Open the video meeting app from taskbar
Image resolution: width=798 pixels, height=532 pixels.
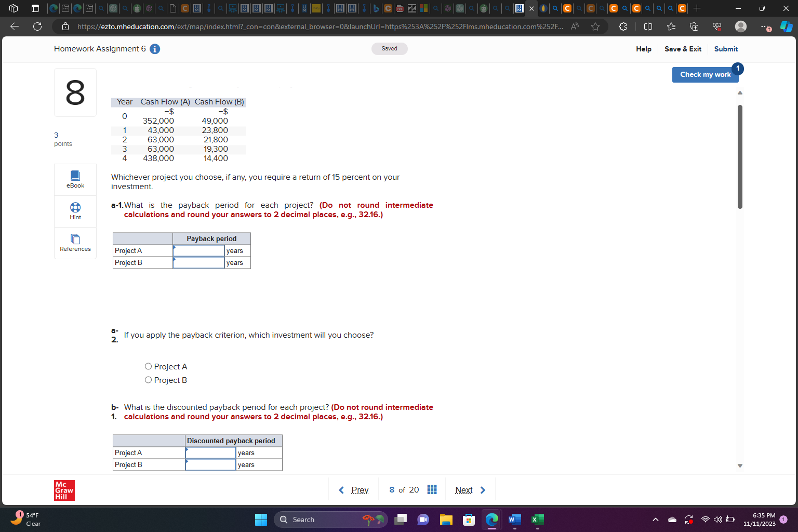[x=423, y=520]
